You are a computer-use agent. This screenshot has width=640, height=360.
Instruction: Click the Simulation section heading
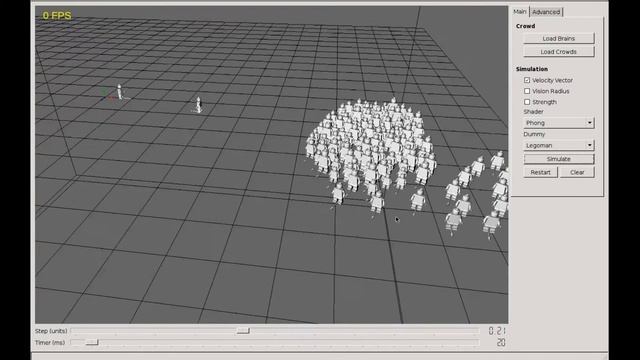tap(531, 69)
